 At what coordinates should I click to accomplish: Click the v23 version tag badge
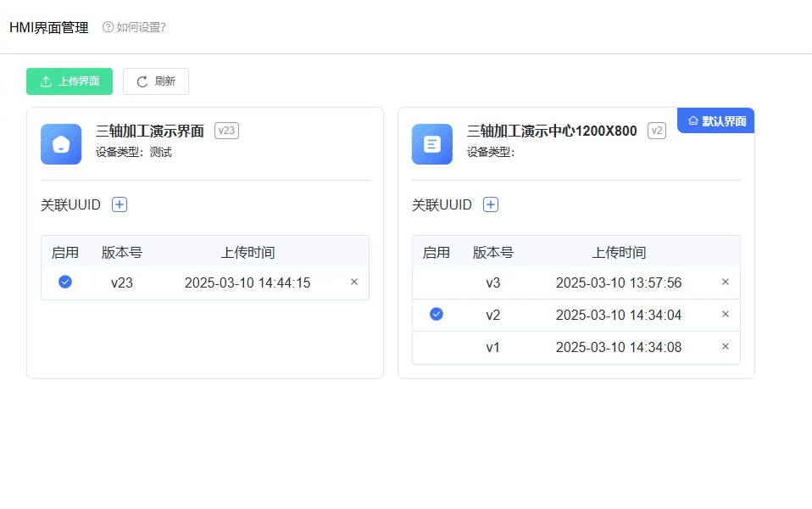[226, 131]
